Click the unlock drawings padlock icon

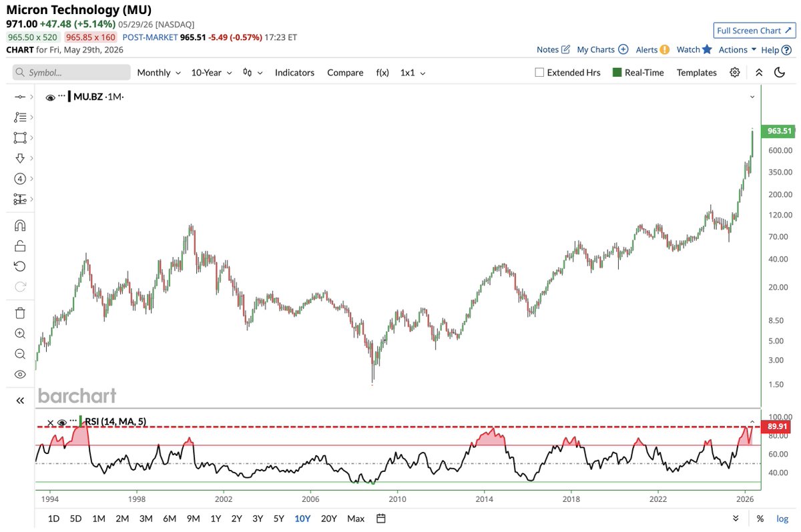click(20, 246)
